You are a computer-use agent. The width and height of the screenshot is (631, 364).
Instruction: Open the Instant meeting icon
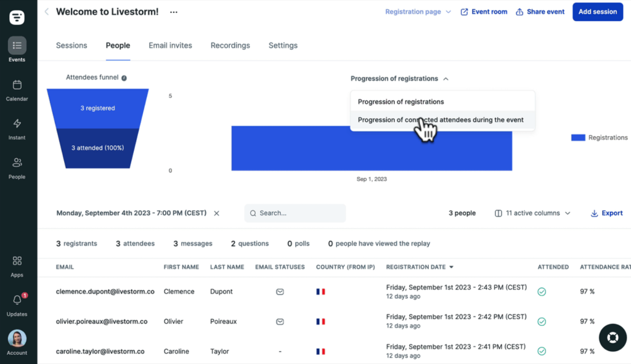point(17,128)
